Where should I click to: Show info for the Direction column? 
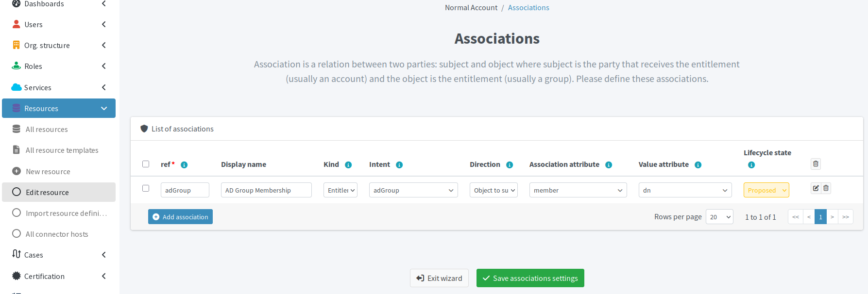click(x=510, y=165)
